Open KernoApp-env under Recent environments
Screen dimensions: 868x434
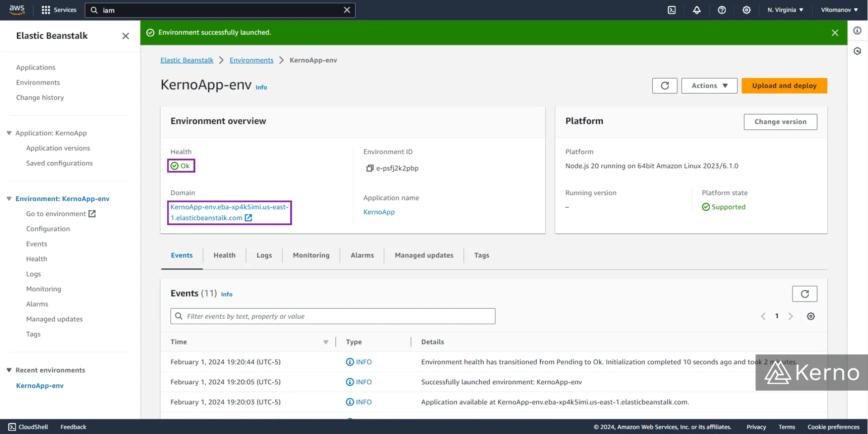(x=40, y=386)
